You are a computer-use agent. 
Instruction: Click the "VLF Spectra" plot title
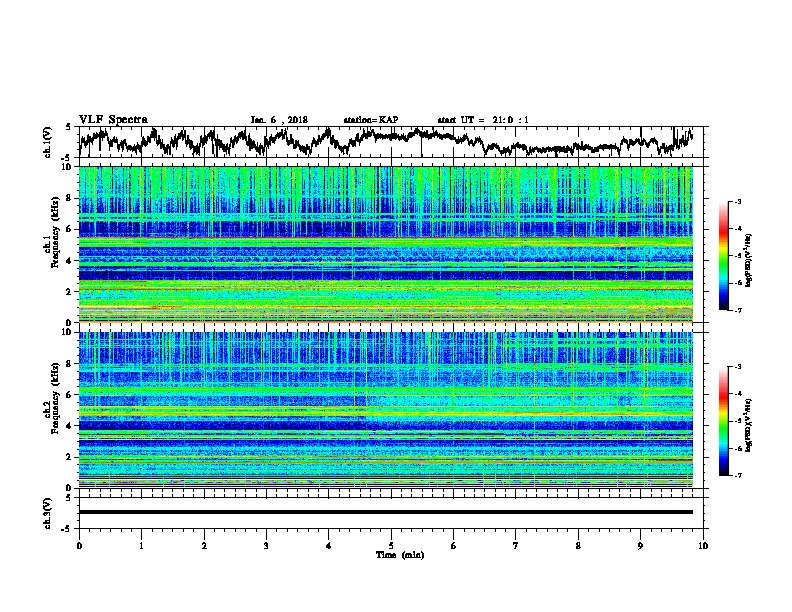click(x=113, y=120)
